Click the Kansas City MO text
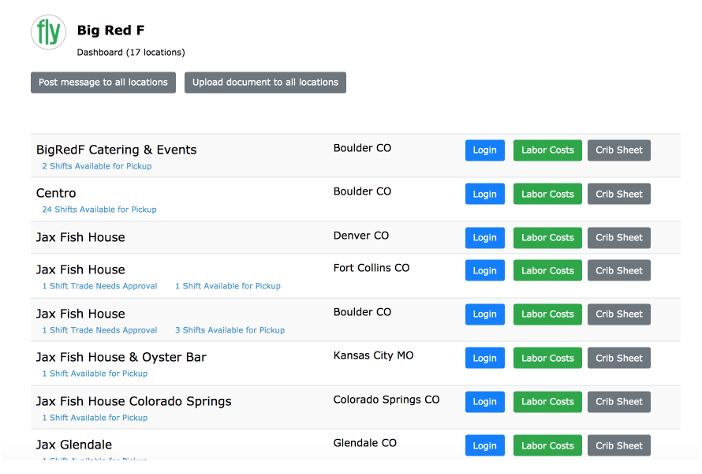The image size is (702, 474). tap(373, 355)
